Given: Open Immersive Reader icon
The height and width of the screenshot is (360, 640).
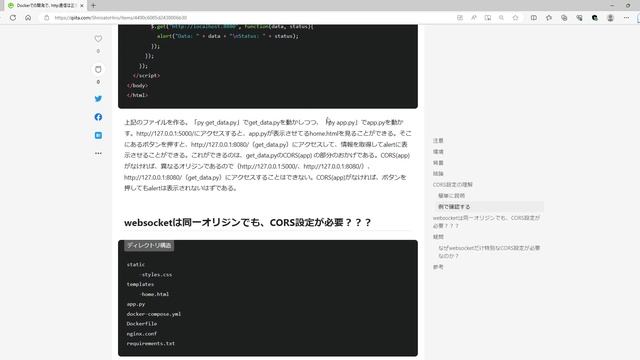Looking at the screenshot, I should pos(488,18).
